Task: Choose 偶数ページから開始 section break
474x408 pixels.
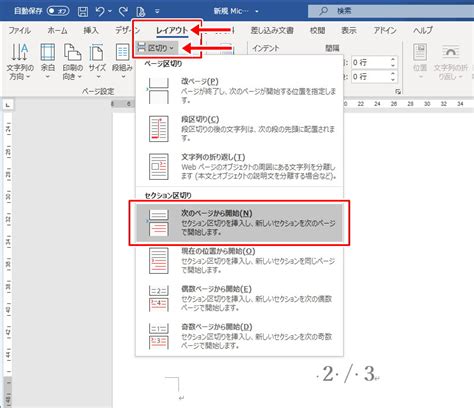Action: (x=239, y=298)
